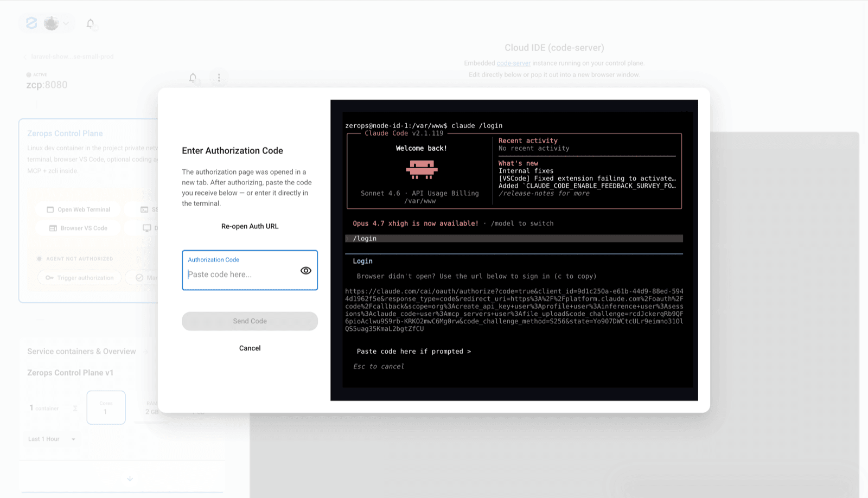Click the 'Zerops Control Plane' card title
Image resolution: width=868 pixels, height=498 pixels.
(x=65, y=133)
